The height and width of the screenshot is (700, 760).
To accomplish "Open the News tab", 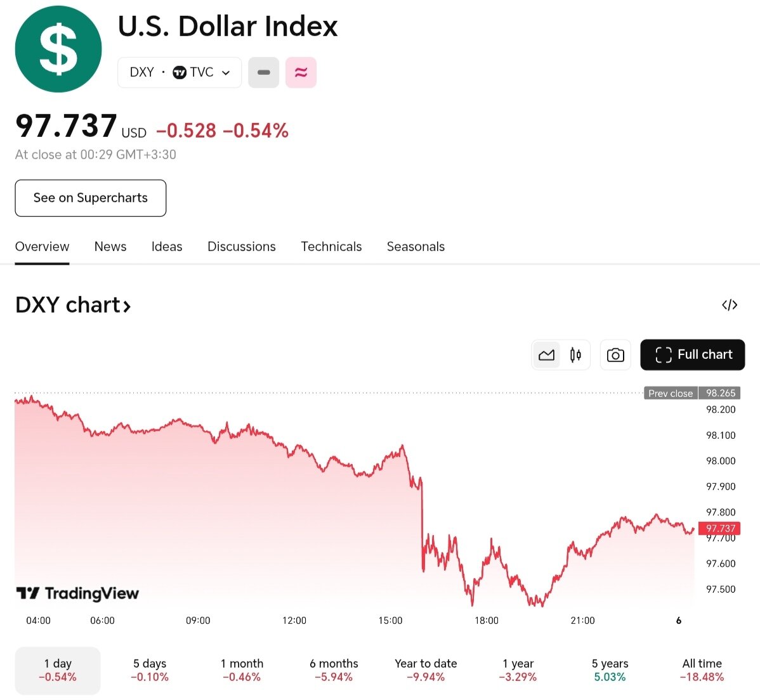I will tap(110, 247).
